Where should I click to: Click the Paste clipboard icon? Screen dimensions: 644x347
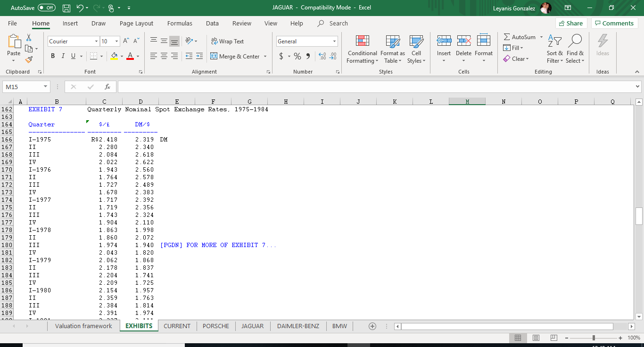pos(14,42)
